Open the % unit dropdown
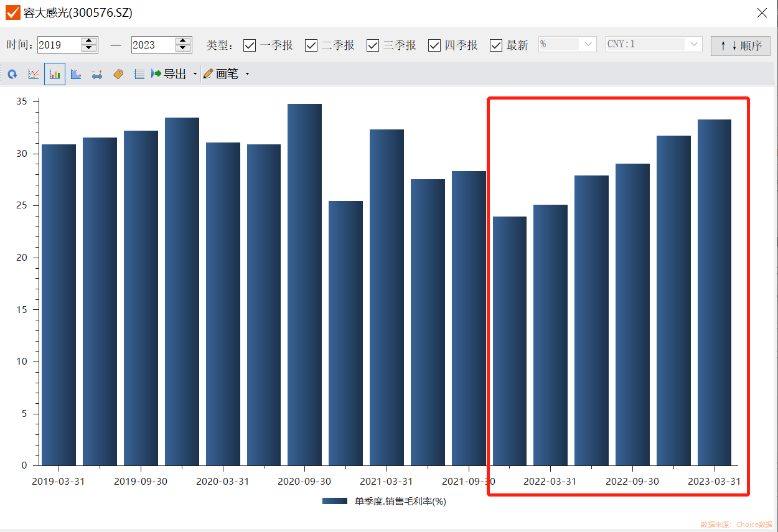 tap(587, 44)
